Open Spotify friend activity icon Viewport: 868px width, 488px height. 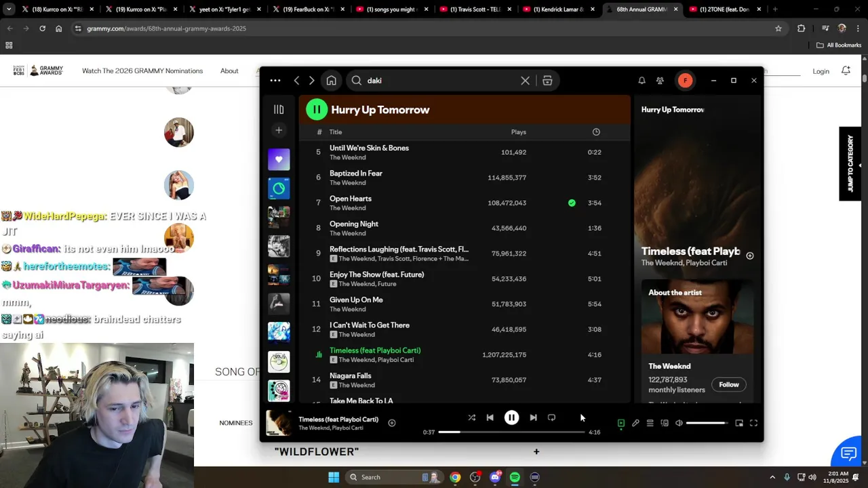coord(660,81)
